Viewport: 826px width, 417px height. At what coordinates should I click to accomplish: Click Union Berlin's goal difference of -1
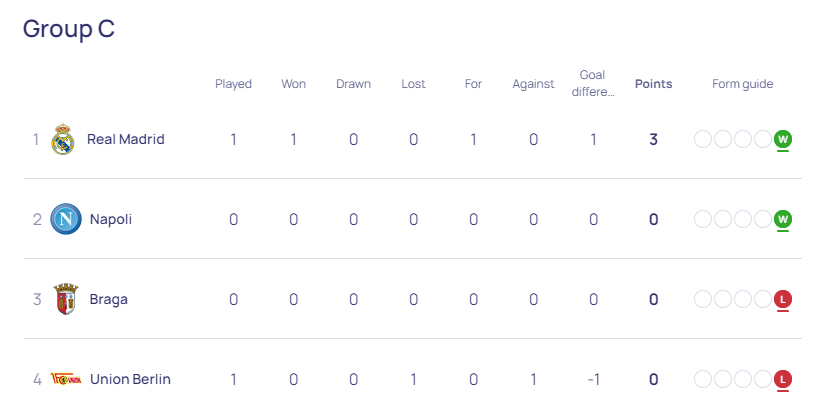tap(593, 379)
